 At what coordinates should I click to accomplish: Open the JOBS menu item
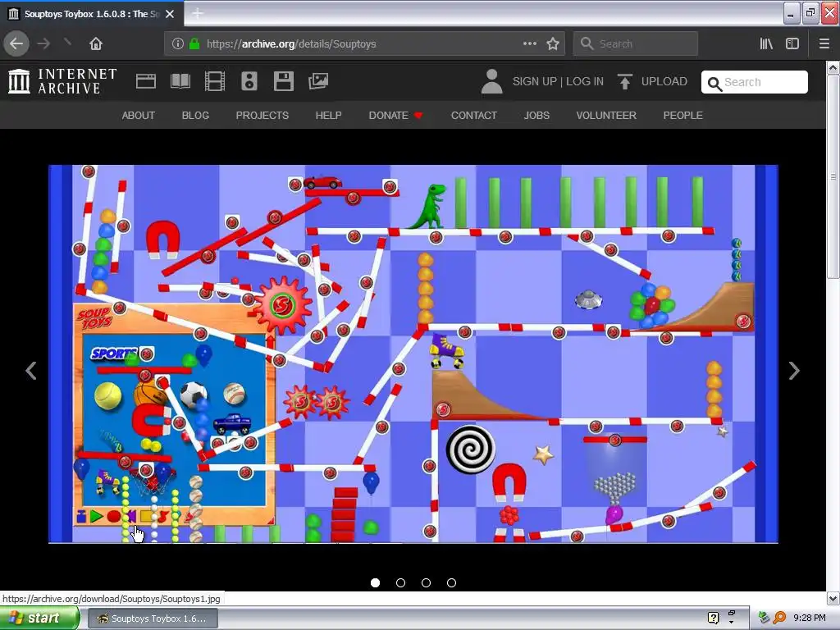(x=536, y=115)
